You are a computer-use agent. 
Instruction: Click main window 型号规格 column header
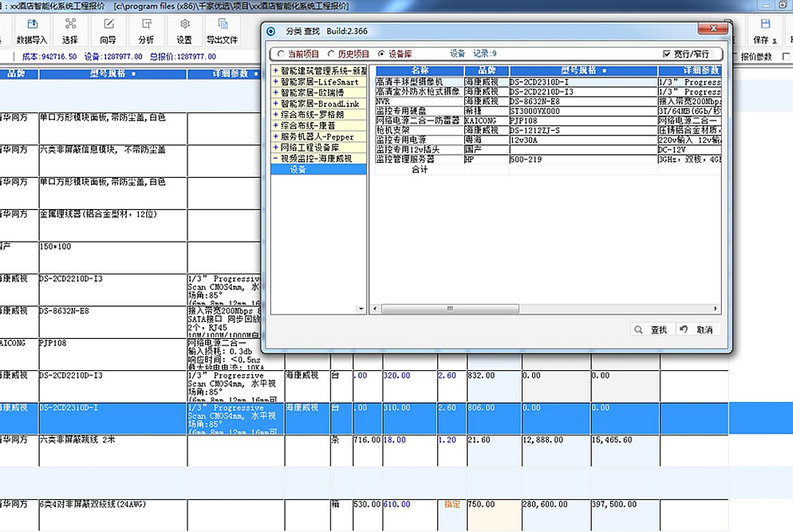pyautogui.click(x=112, y=74)
